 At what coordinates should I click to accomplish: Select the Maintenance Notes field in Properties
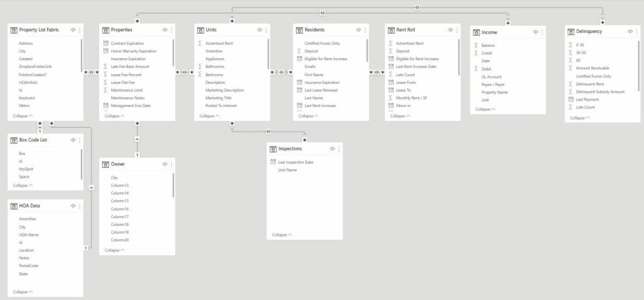[127, 98]
